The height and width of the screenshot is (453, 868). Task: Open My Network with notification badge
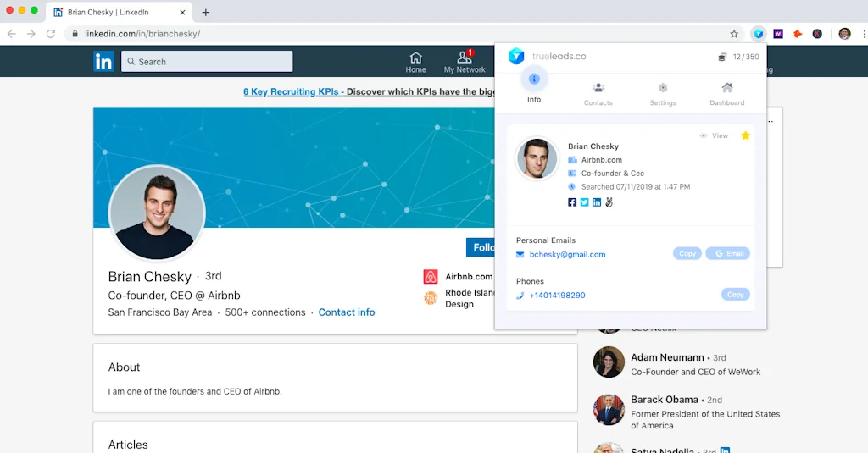465,62
